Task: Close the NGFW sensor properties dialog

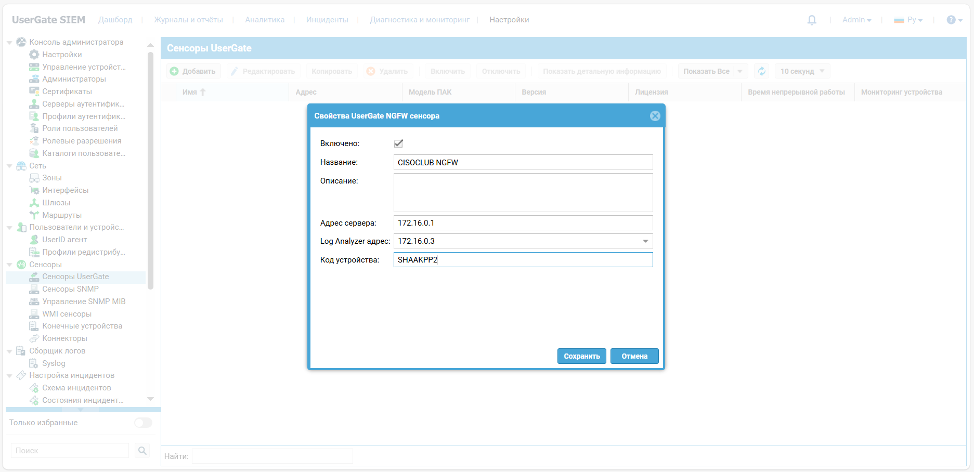Action: [655, 116]
